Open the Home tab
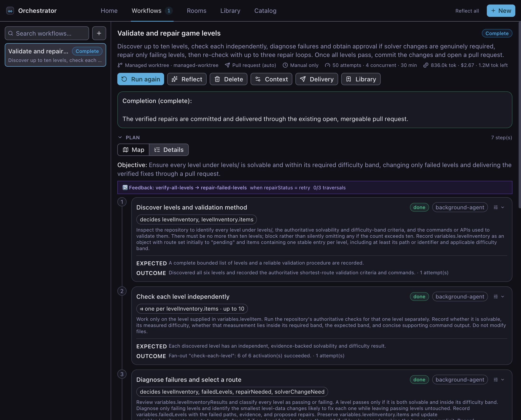The height and width of the screenshot is (420, 521). point(109,11)
